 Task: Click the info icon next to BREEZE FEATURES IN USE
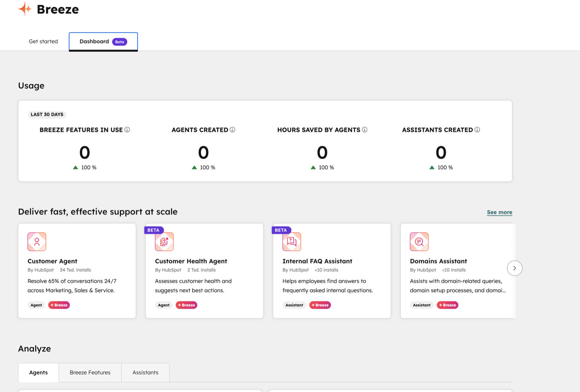[x=128, y=130]
